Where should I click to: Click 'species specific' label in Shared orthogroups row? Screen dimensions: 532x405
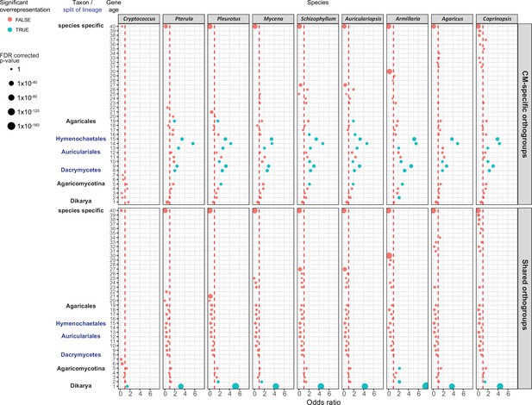click(81, 210)
